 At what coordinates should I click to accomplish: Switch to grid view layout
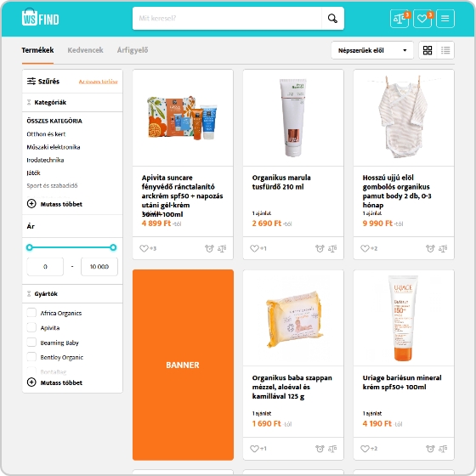[x=428, y=50]
